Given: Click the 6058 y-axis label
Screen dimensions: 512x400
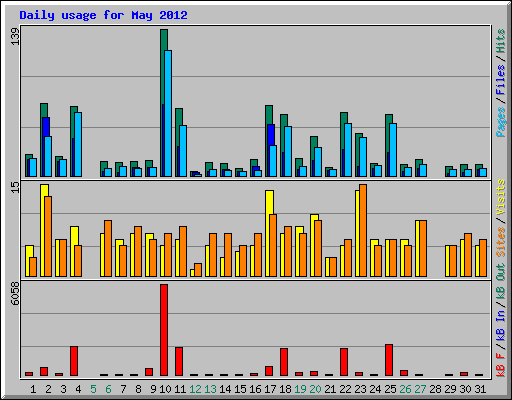Looking at the screenshot, I should click(x=15, y=294).
